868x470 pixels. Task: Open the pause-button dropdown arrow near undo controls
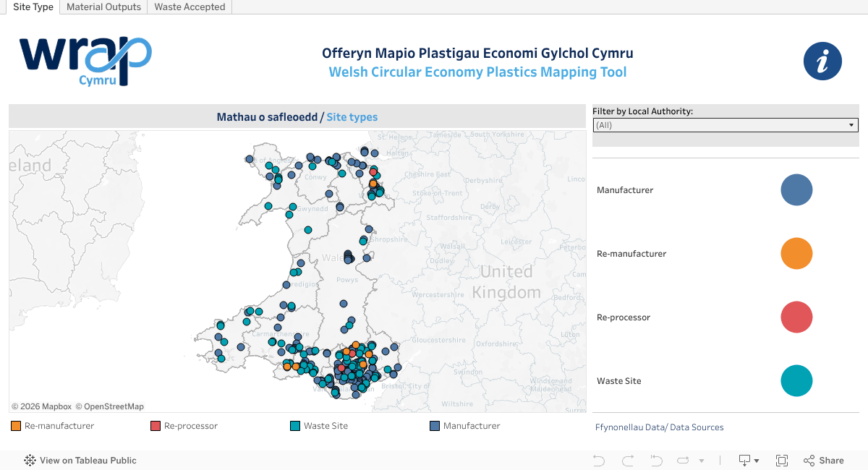coord(701,461)
